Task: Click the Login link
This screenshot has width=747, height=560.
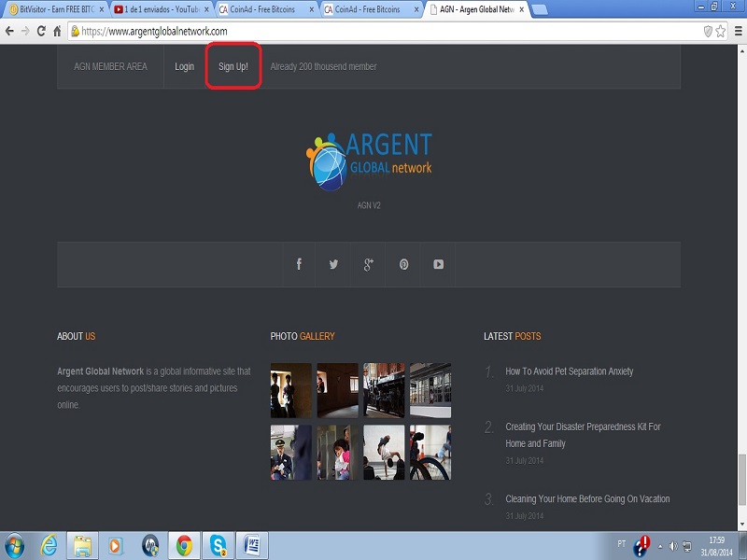Action: pyautogui.click(x=184, y=66)
